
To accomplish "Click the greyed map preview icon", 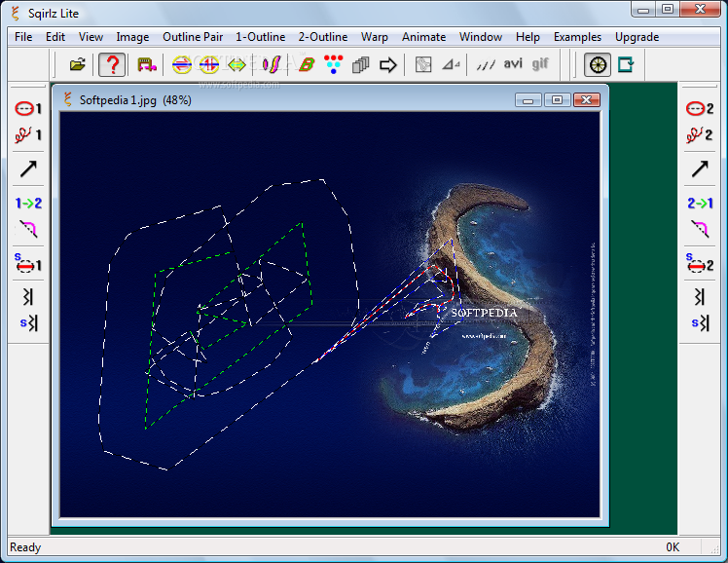I will click(x=423, y=64).
